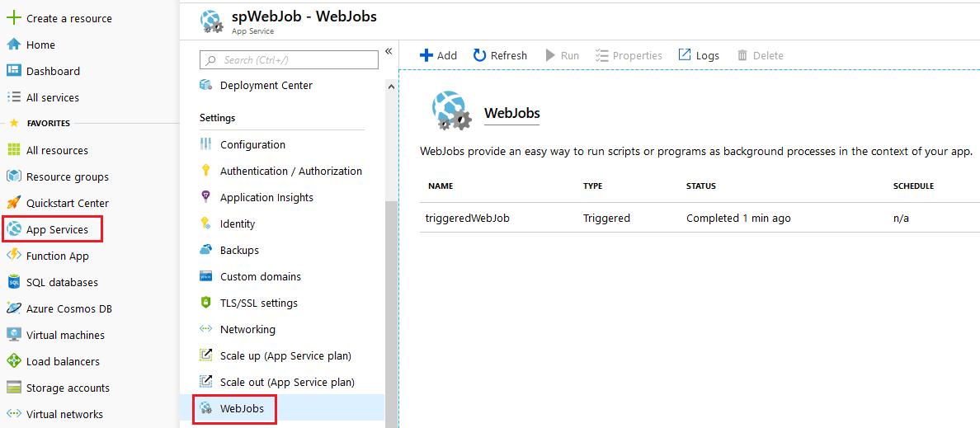Image resolution: width=980 pixels, height=428 pixels.
Task: Click the 'Triggered' type cell
Action: pyautogui.click(x=606, y=218)
